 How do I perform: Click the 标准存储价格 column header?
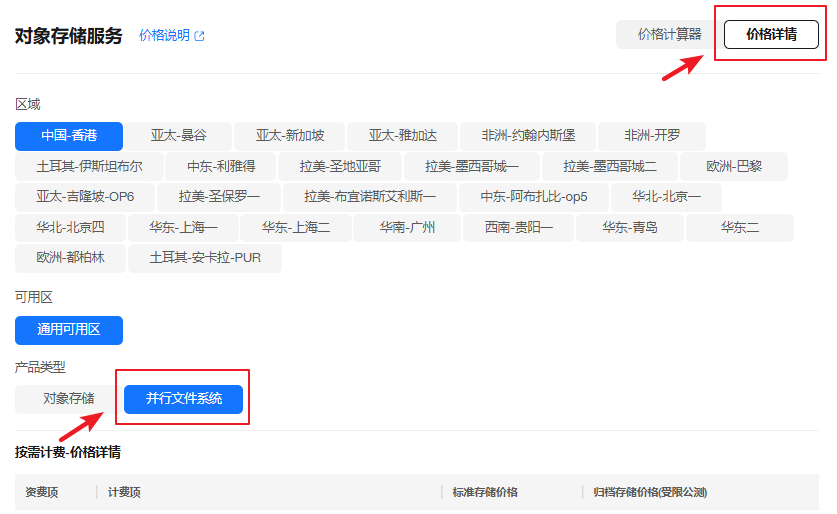485,492
